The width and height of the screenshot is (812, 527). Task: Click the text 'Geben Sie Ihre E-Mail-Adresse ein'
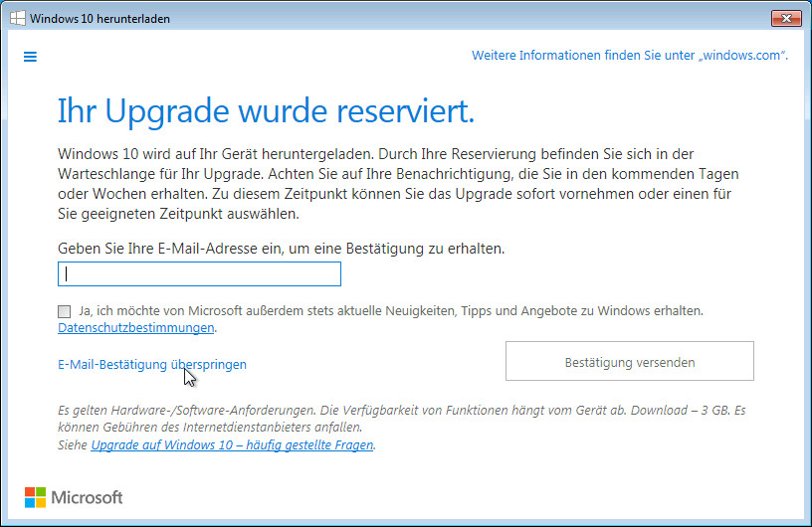click(x=170, y=249)
